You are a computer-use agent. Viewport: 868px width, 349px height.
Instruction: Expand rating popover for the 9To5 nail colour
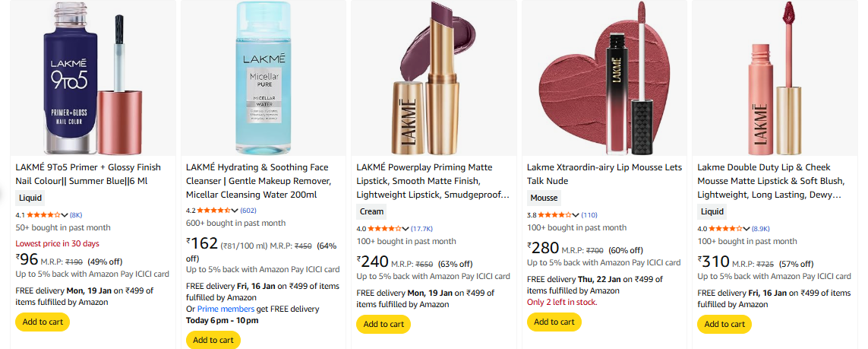[65, 215]
